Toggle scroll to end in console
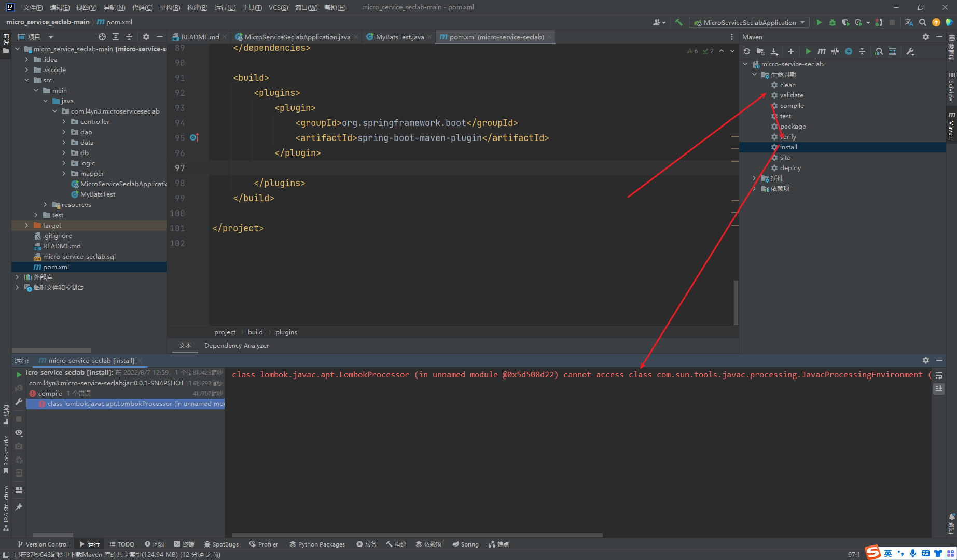Viewport: 957px width, 560px height. click(x=939, y=388)
